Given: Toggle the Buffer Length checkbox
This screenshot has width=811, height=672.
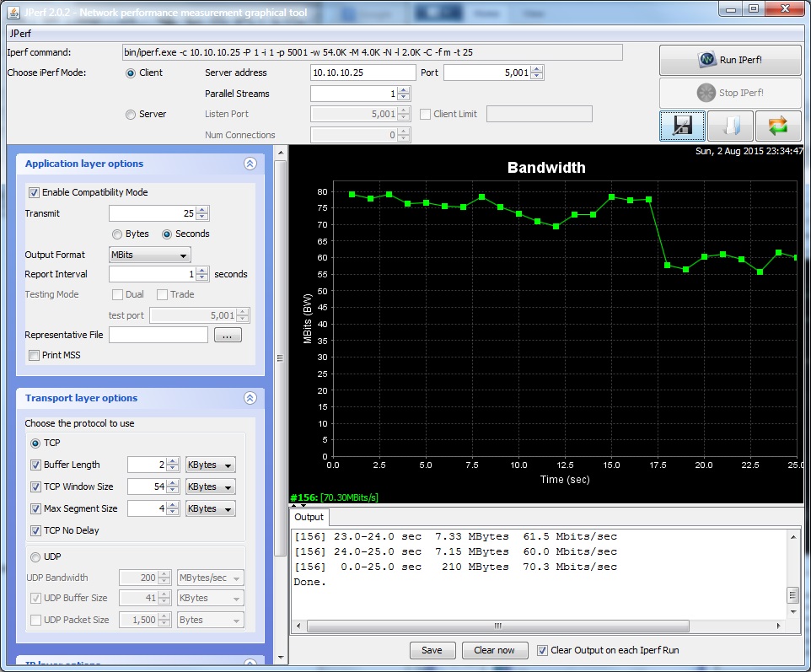Looking at the screenshot, I should pos(35,465).
